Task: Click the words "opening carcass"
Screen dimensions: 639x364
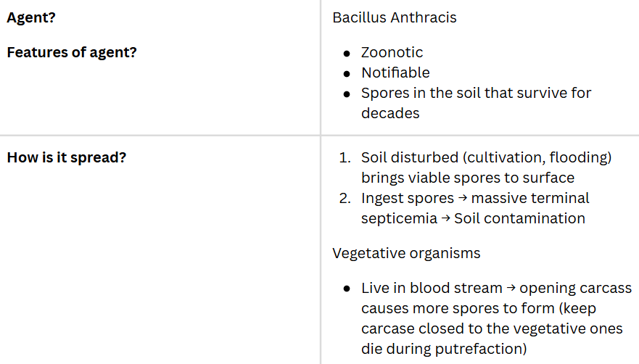Action: tap(575, 288)
